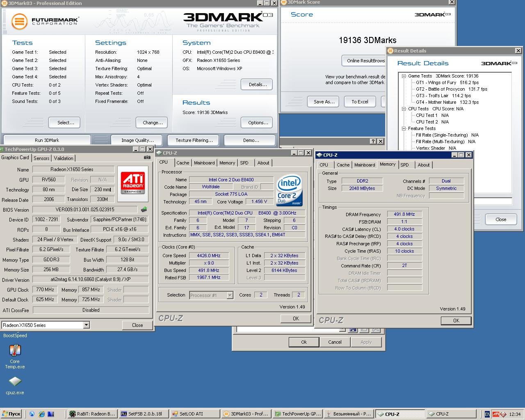The height and width of the screenshot is (420, 525).
Task: Open Cache tab in left CPU-Z window
Action: [x=183, y=163]
